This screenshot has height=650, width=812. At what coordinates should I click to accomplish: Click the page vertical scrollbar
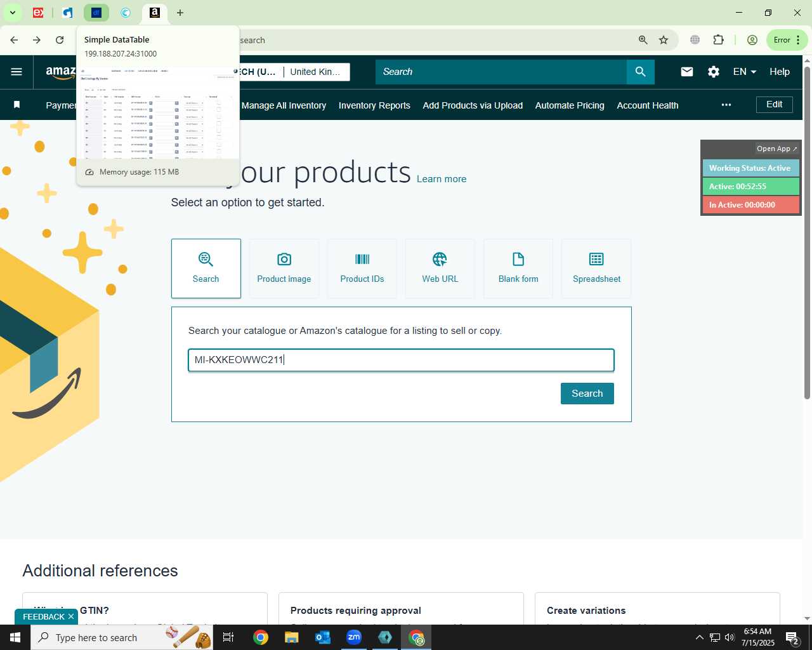[x=807, y=232]
